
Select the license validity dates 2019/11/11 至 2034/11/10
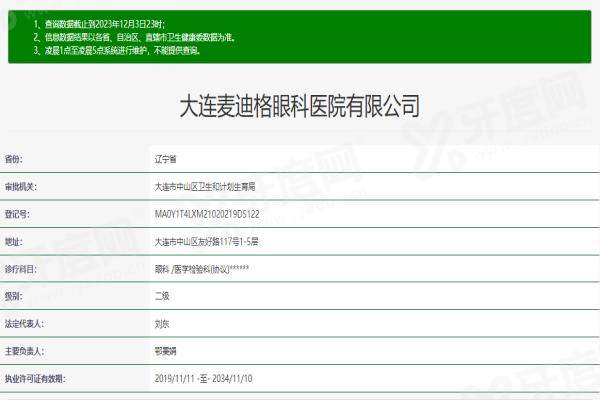pos(206,379)
